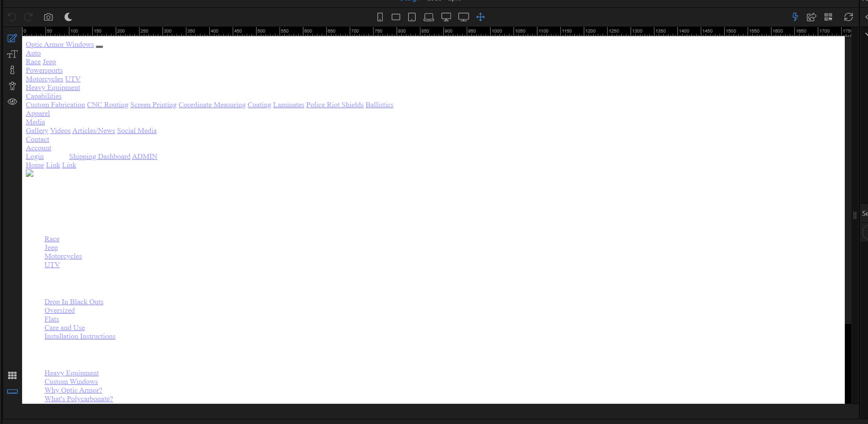Take a screenshot using the camera icon

(x=48, y=16)
